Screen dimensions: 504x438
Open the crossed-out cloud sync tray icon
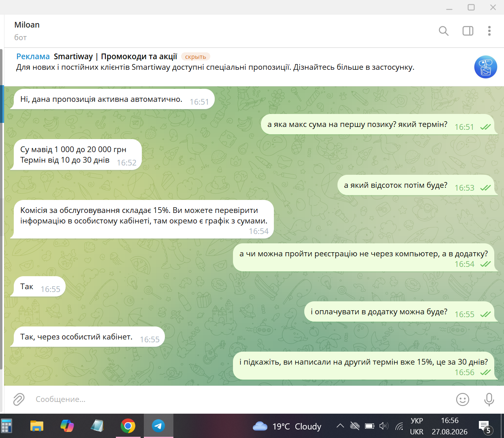355,426
